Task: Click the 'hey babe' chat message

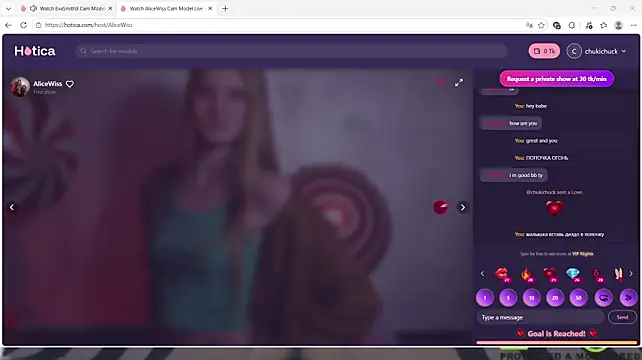Action: pos(536,106)
